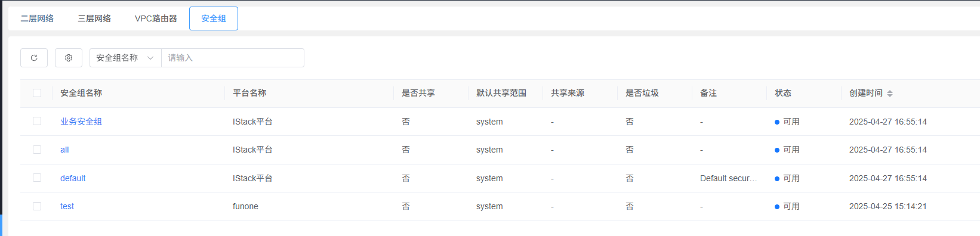Click IStack平台 in the all row
980x236 pixels.
252,150
